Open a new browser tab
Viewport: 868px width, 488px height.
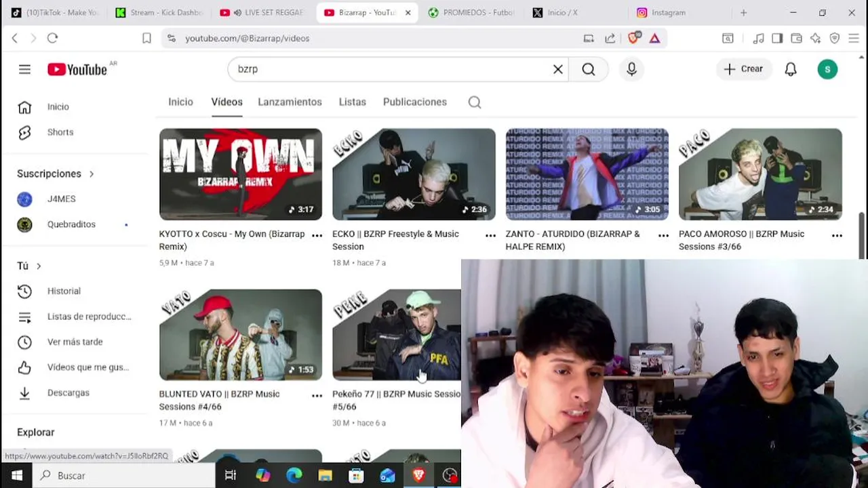[743, 12]
